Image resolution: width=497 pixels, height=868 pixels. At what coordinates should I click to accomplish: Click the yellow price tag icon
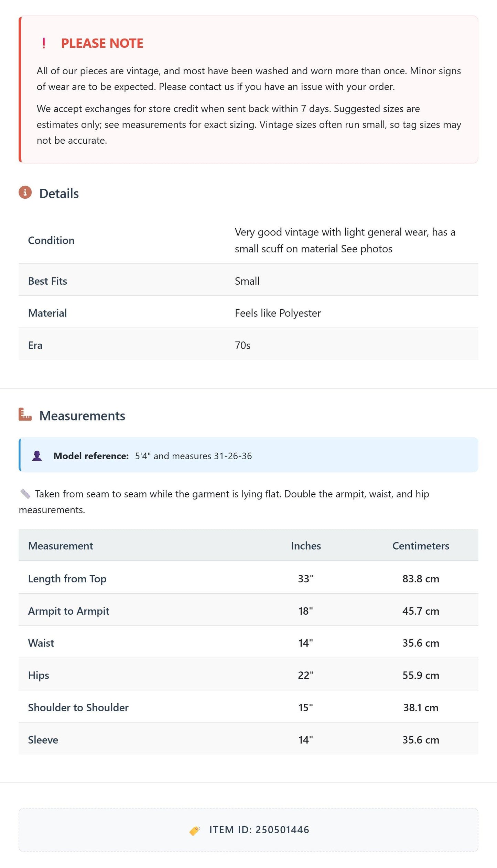click(x=195, y=830)
